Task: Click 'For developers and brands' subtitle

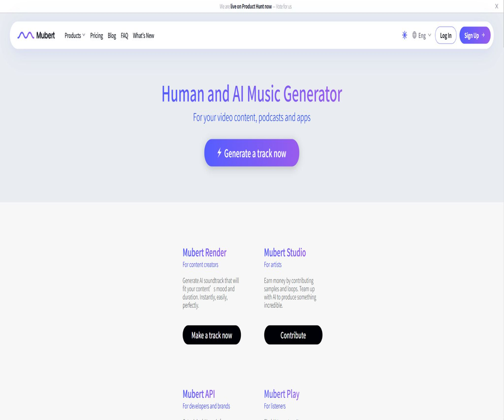Action: (206, 406)
